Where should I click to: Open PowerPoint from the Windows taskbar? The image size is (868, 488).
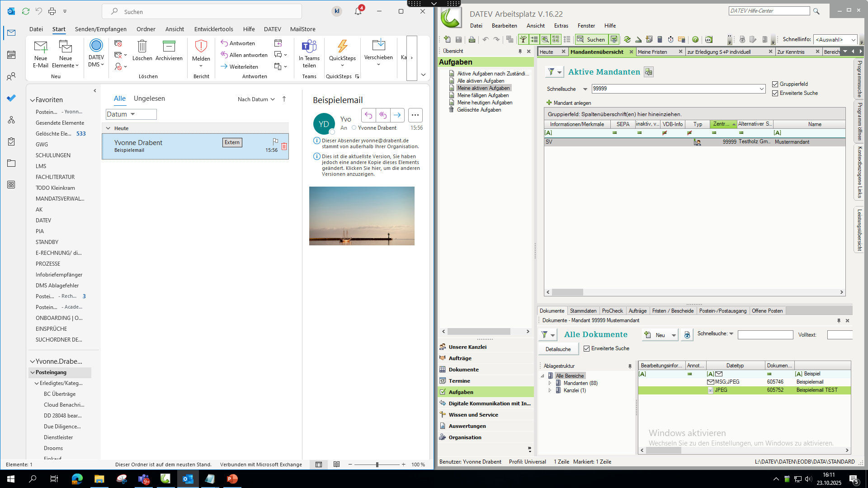(232, 479)
